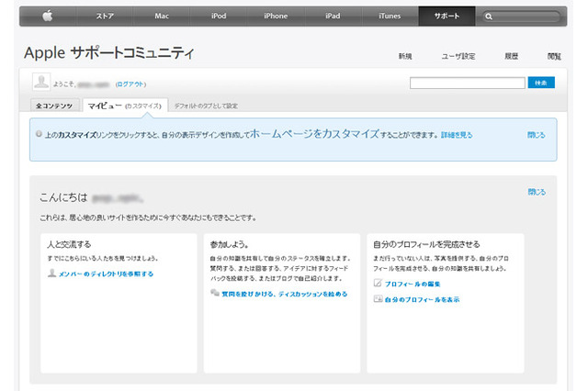Screen dimensions: 588x391
Task: Click デフォルトのタブとして設定 link
Action: (x=206, y=106)
